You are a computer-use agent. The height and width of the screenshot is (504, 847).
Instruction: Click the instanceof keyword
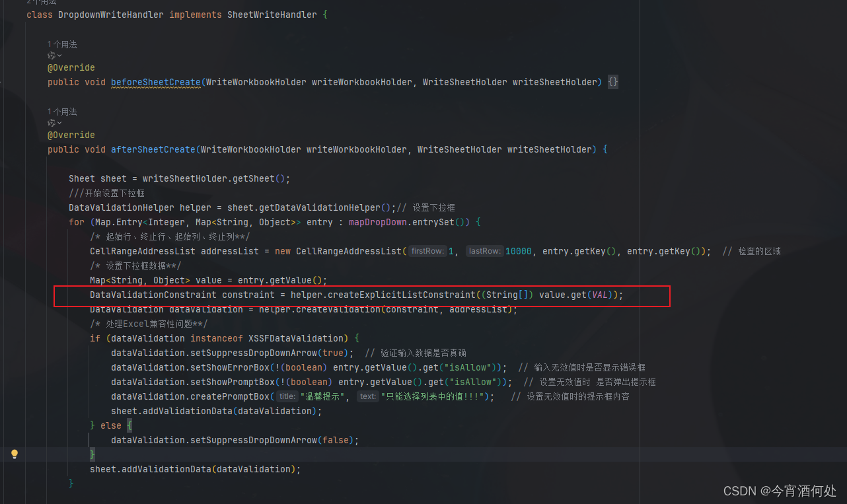click(x=217, y=338)
